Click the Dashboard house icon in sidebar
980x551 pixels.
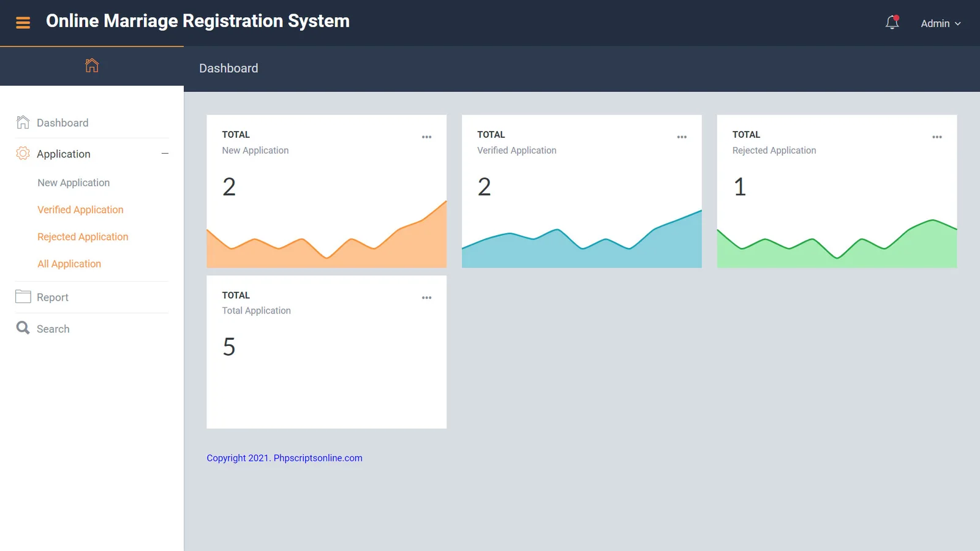23,122
